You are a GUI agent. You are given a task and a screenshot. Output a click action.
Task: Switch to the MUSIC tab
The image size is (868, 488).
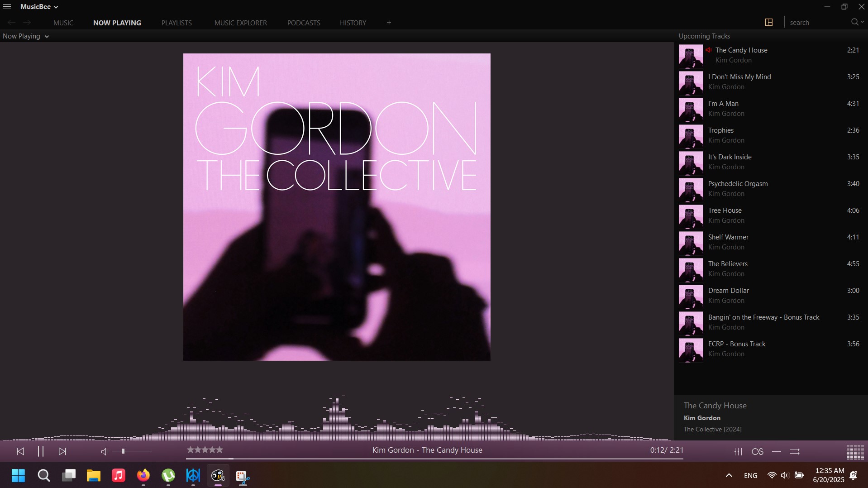pyautogui.click(x=63, y=23)
